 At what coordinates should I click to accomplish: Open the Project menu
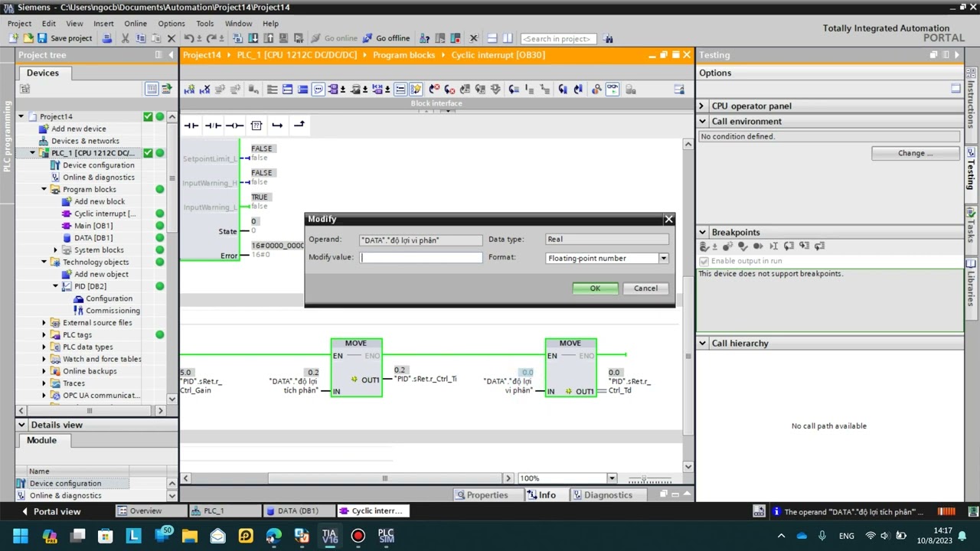19,24
